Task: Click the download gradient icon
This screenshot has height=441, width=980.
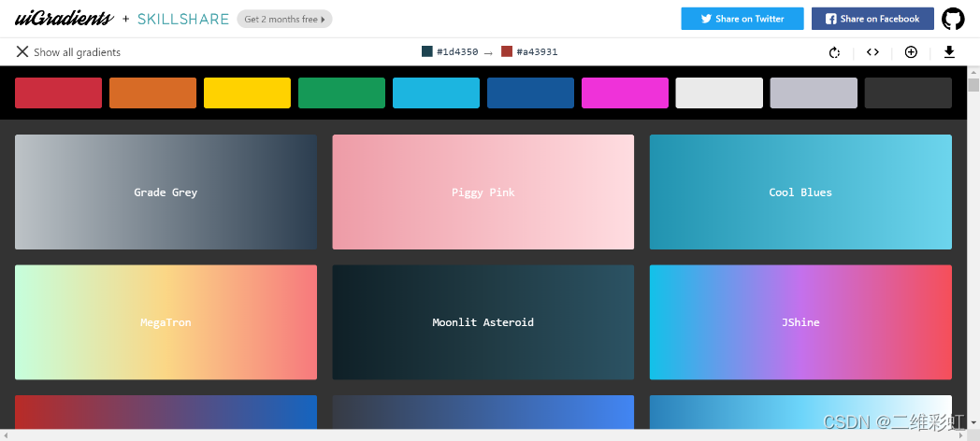Action: [x=949, y=51]
